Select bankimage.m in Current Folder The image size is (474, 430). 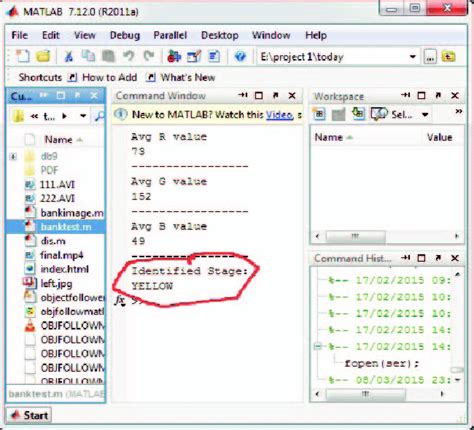tap(65, 213)
